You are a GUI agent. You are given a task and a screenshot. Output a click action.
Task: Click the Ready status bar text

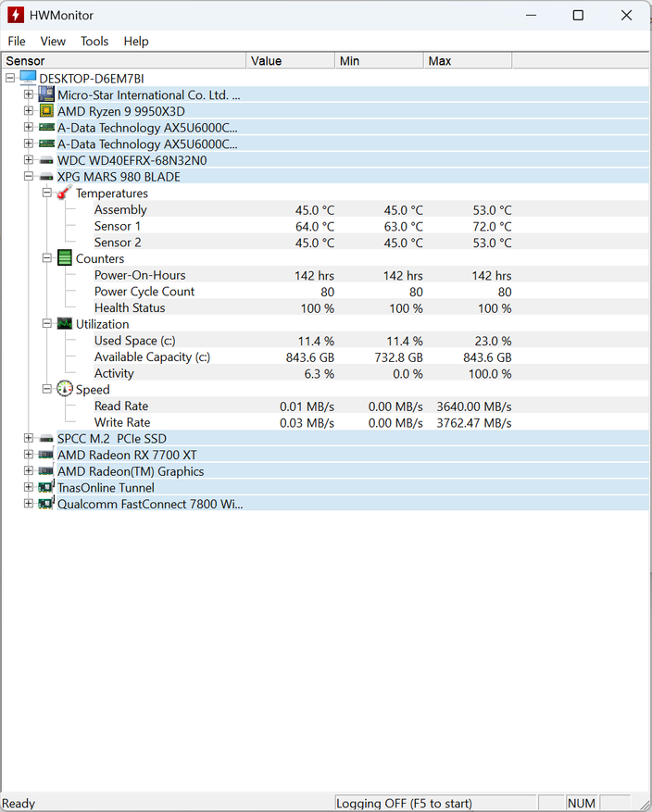point(19,803)
